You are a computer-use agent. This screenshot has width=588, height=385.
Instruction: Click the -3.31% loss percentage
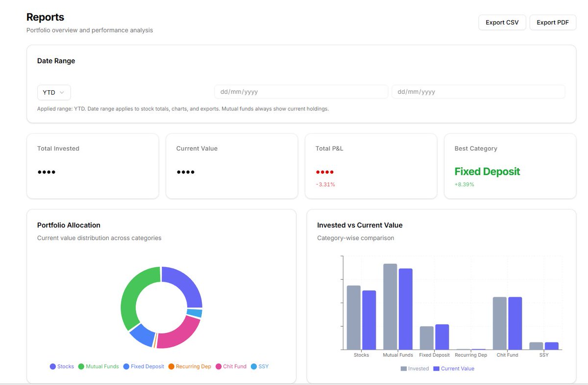click(x=325, y=184)
